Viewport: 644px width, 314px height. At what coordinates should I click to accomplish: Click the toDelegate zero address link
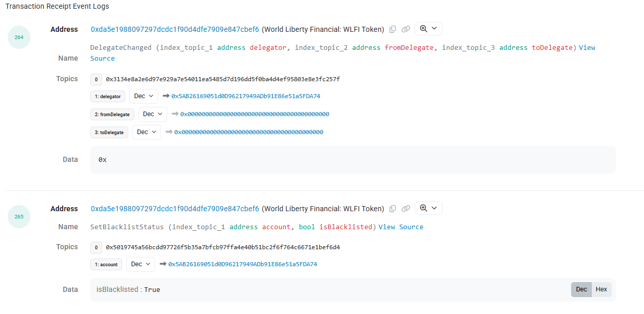click(248, 132)
